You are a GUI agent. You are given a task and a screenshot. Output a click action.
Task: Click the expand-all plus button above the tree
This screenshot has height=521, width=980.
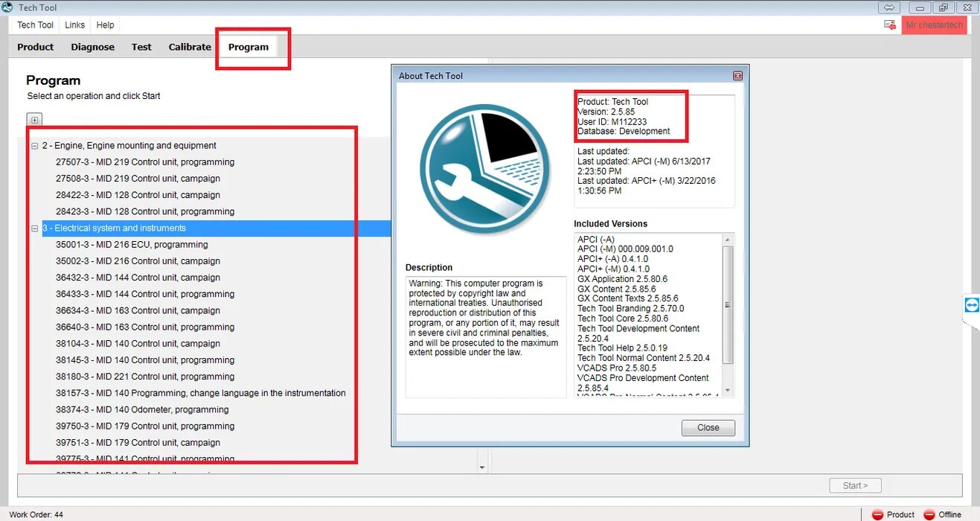pos(34,120)
